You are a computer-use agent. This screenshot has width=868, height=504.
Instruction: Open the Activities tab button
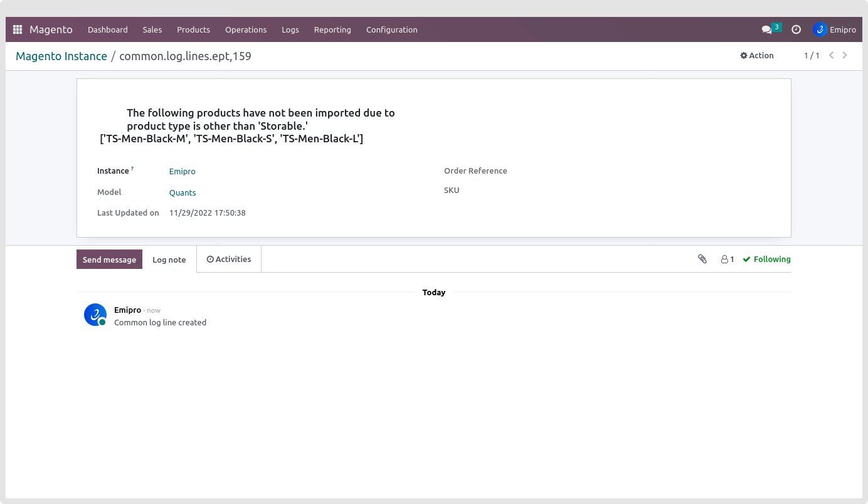[229, 259]
